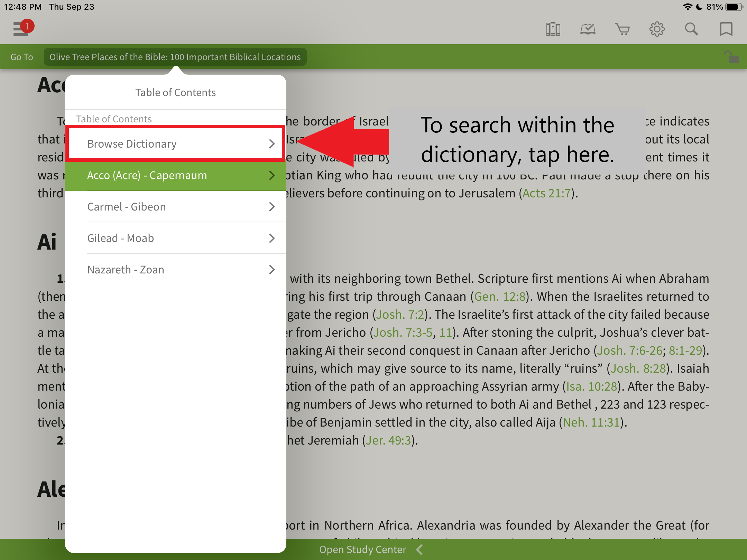
Task: Expand Acco (Acre) - Capernaum chevron
Action: point(272,175)
